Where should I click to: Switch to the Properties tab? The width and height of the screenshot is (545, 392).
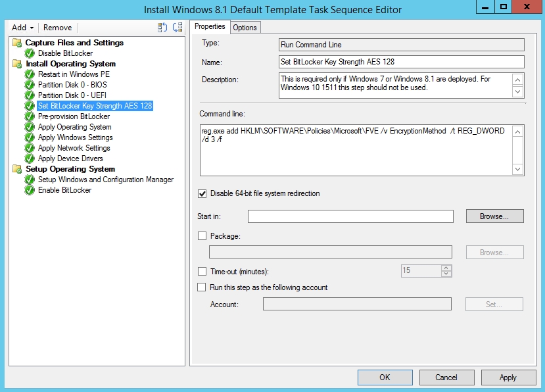[x=210, y=27]
